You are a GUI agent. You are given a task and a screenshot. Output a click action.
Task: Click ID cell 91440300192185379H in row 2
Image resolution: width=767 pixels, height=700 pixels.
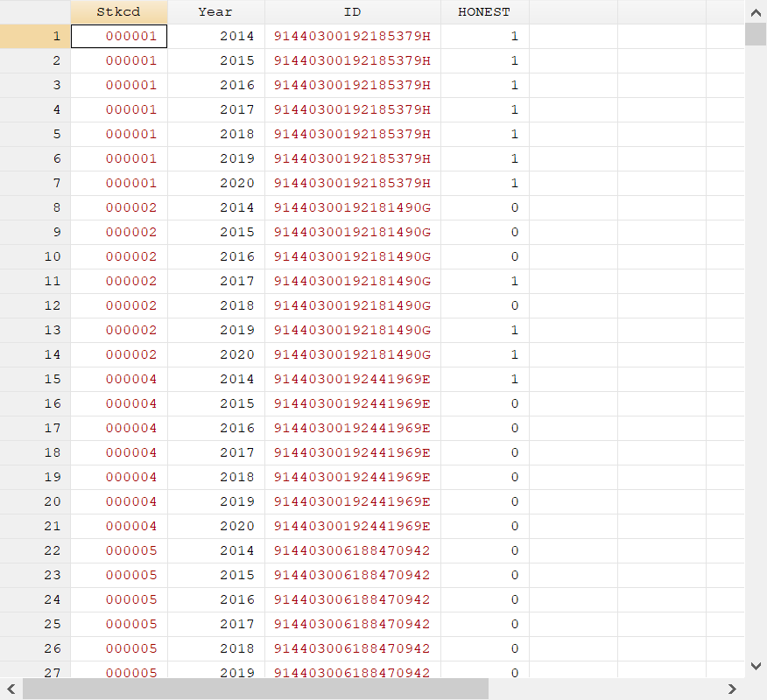click(353, 60)
